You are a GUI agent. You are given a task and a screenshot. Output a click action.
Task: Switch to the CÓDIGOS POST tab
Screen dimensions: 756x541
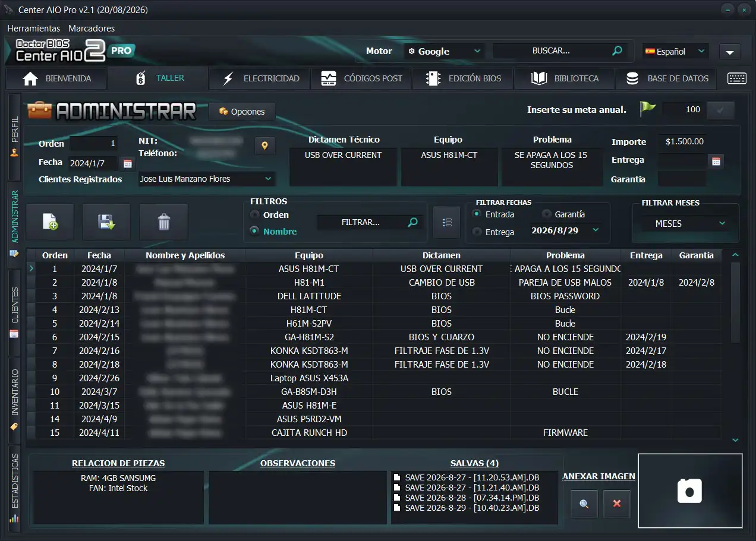click(361, 78)
